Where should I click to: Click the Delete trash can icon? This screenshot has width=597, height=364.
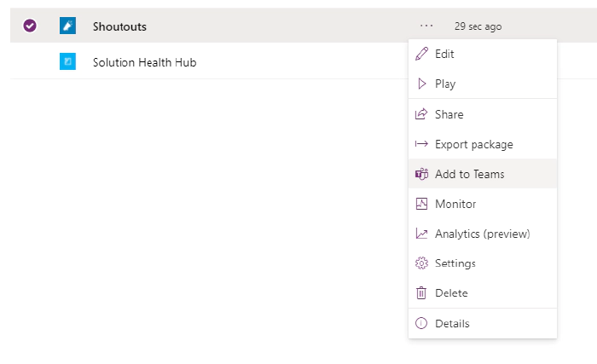(421, 292)
